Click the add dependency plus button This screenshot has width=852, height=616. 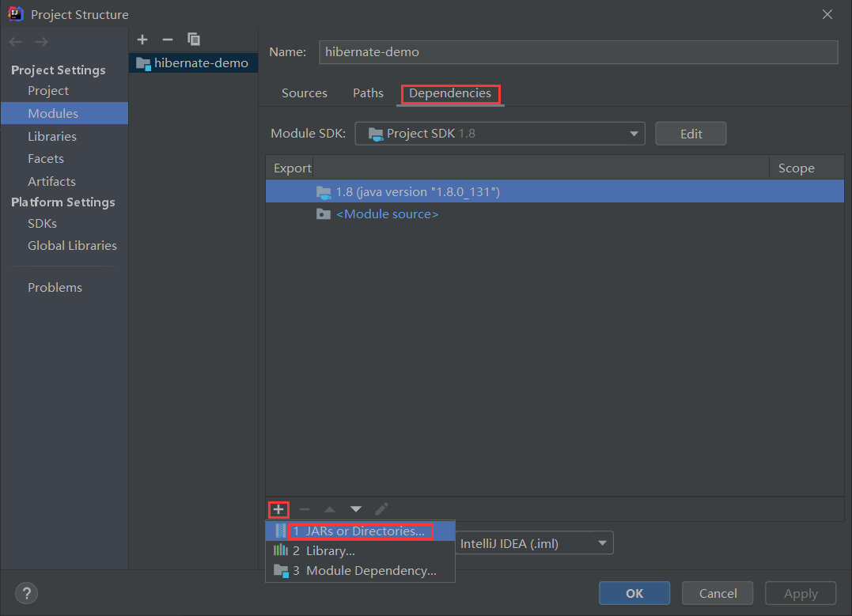click(x=278, y=509)
